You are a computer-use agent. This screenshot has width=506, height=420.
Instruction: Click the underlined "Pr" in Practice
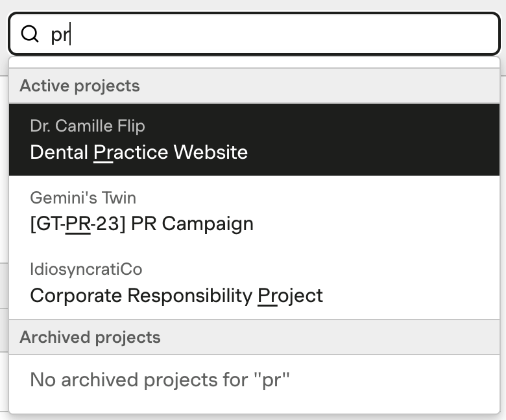tap(103, 152)
